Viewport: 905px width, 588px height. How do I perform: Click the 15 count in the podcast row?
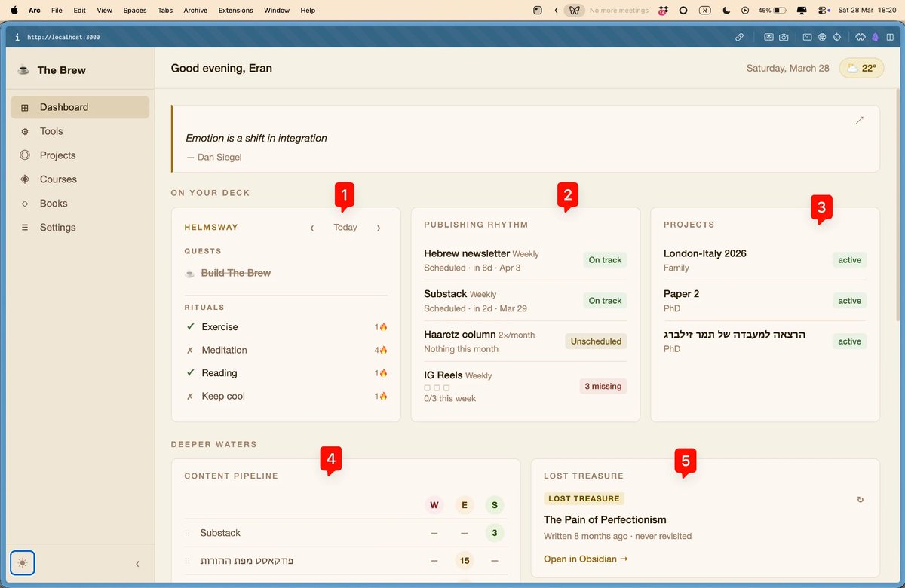[465, 561]
